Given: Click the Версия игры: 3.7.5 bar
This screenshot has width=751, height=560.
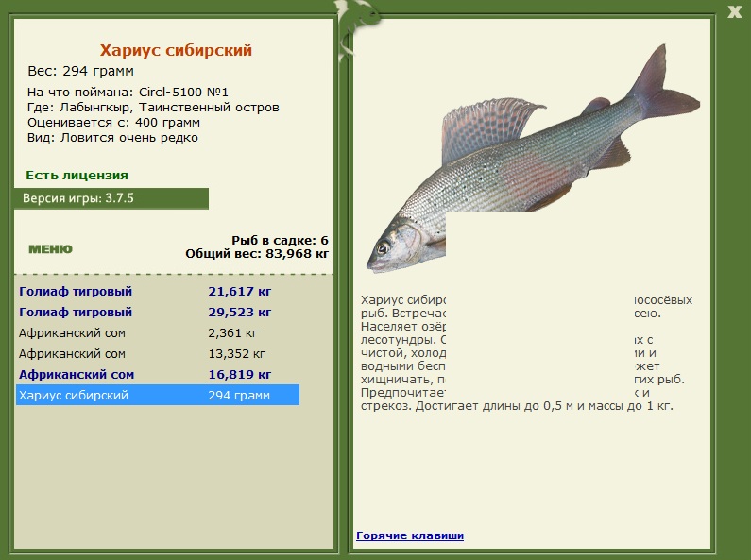Looking at the screenshot, I should click(111, 198).
